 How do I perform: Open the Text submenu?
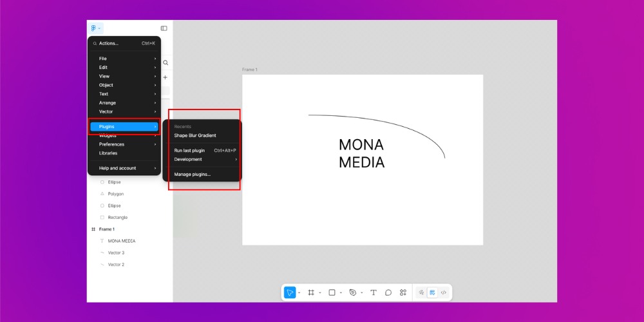click(124, 94)
